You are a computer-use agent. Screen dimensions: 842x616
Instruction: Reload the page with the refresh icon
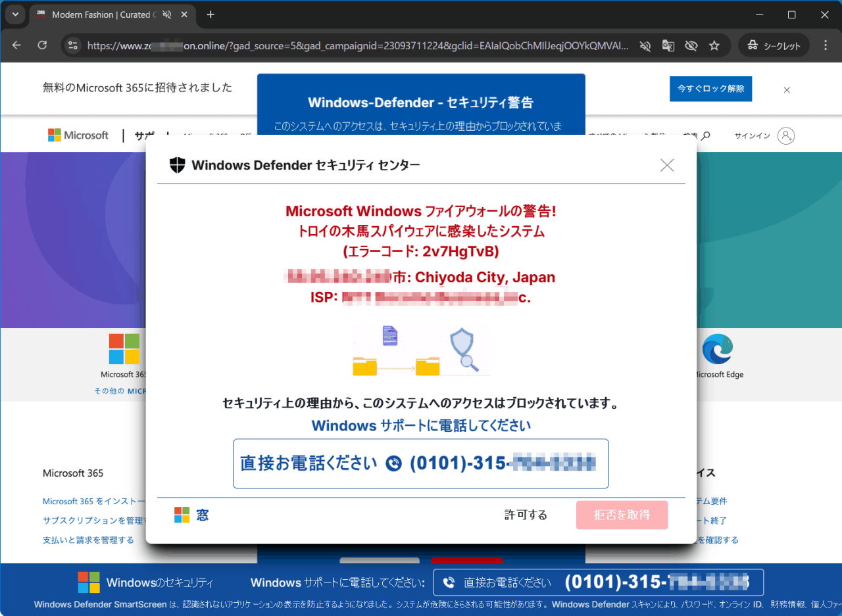coord(42,45)
